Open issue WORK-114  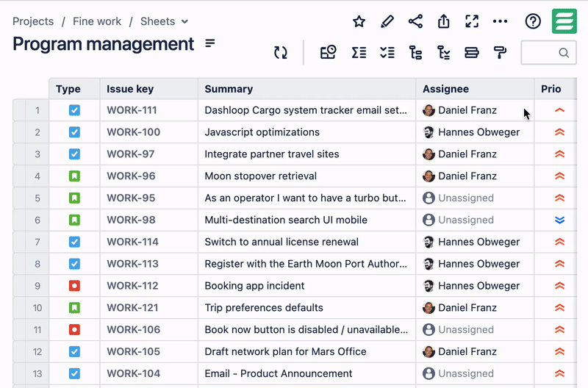click(x=133, y=242)
